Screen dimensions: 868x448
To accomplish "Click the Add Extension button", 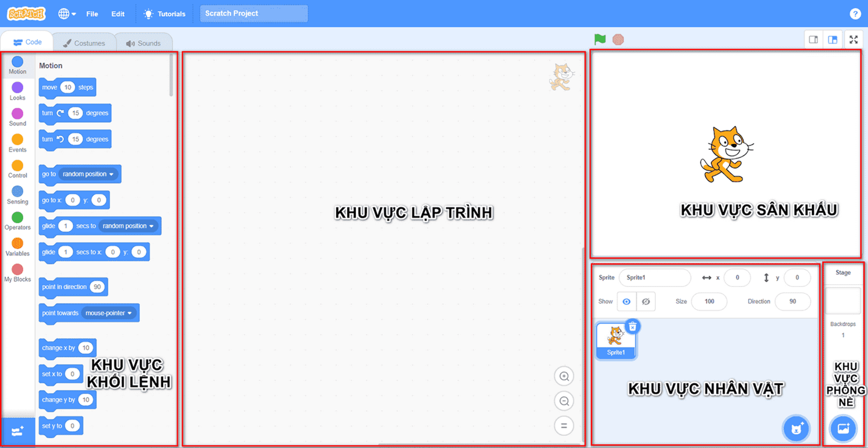I will tap(18, 431).
